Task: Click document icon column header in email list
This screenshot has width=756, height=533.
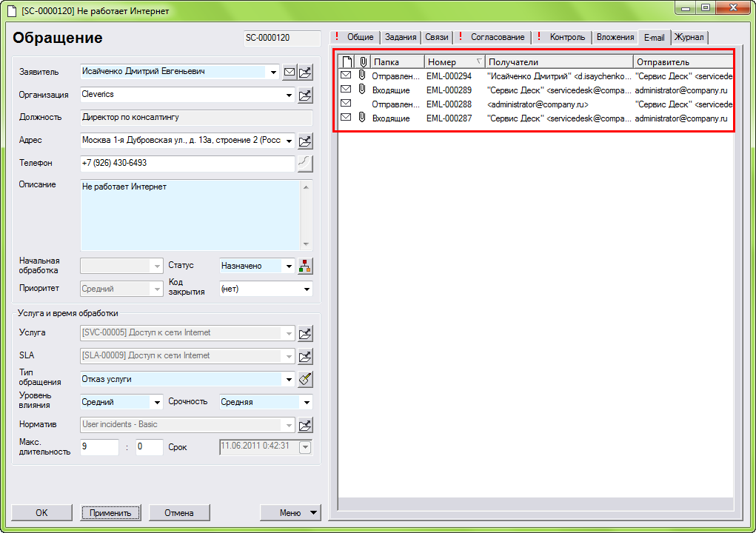Action: tap(347, 61)
